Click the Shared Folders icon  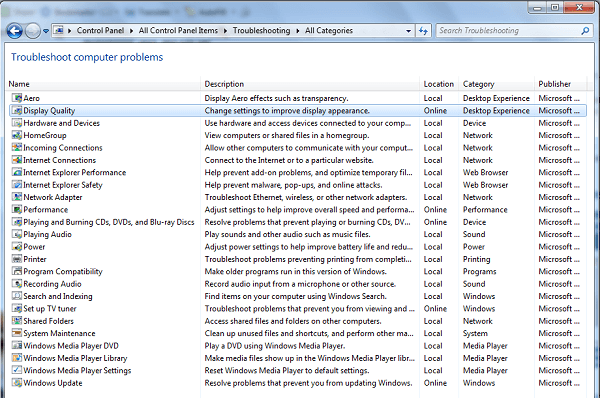[17, 321]
